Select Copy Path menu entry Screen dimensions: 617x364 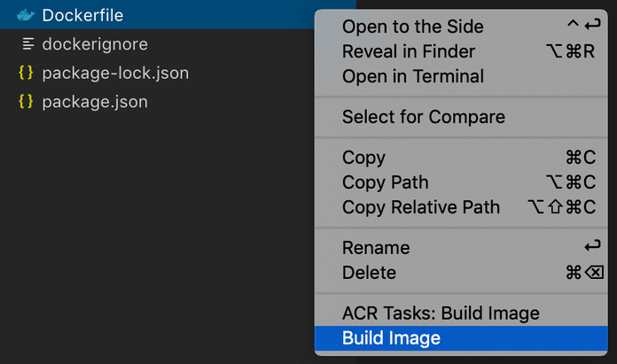tap(385, 182)
